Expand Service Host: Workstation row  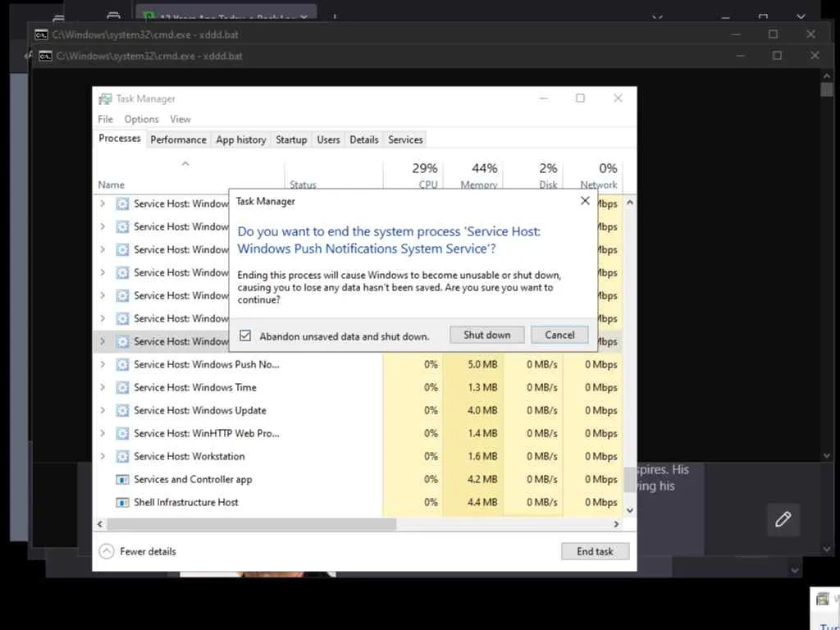(103, 456)
